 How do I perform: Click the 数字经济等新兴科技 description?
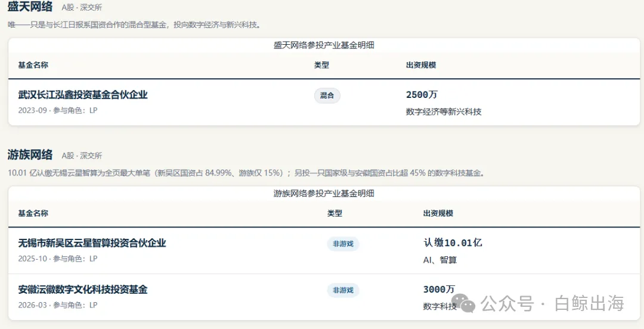point(444,112)
